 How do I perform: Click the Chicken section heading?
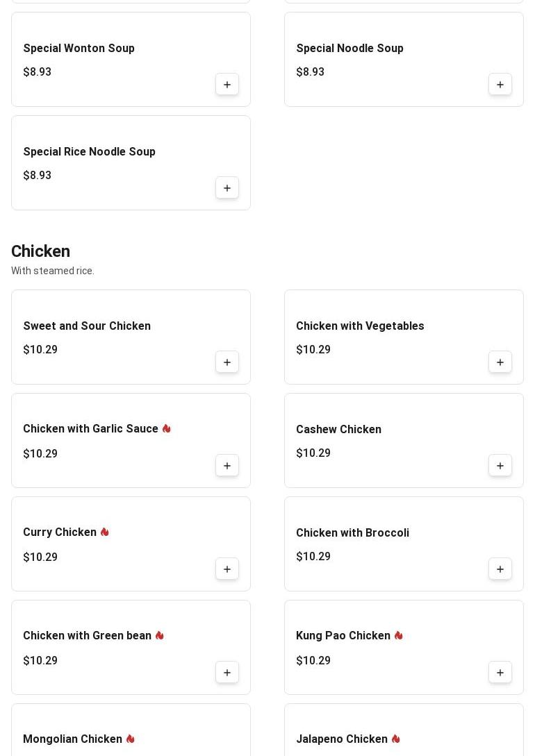(x=40, y=251)
